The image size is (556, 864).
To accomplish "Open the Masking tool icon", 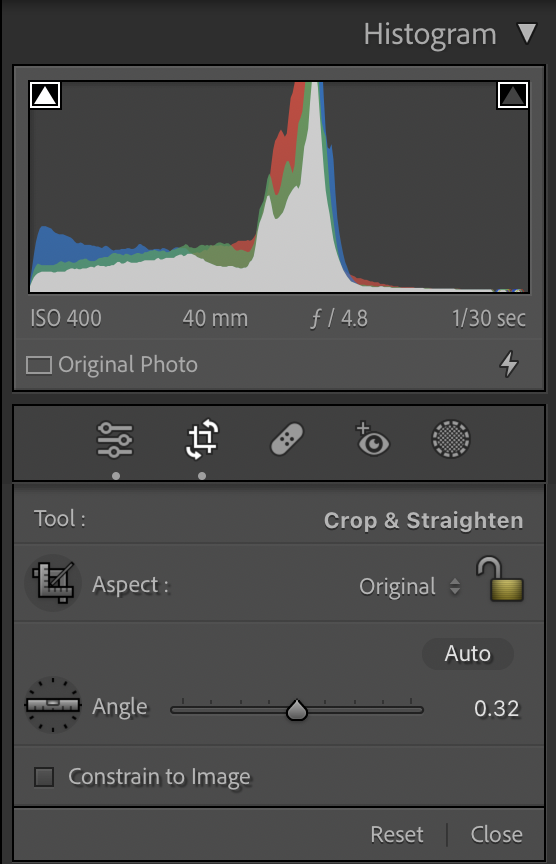I will point(451,439).
